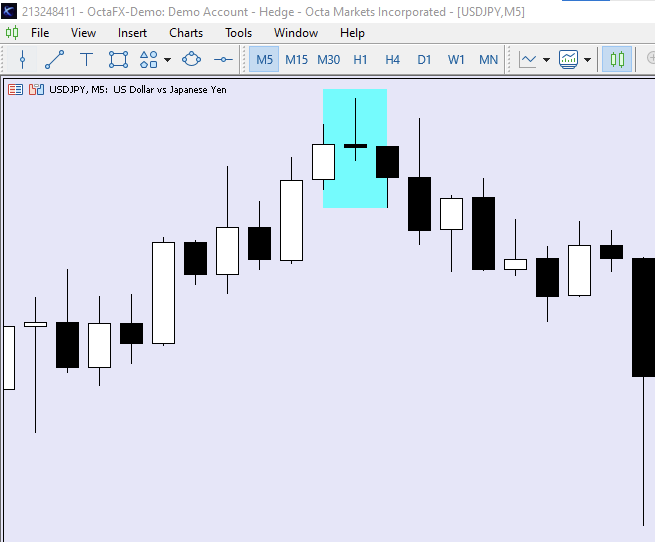Screen dimensions: 655x542
Task: Expand the indicators dropdown arrow
Action: pos(587,60)
